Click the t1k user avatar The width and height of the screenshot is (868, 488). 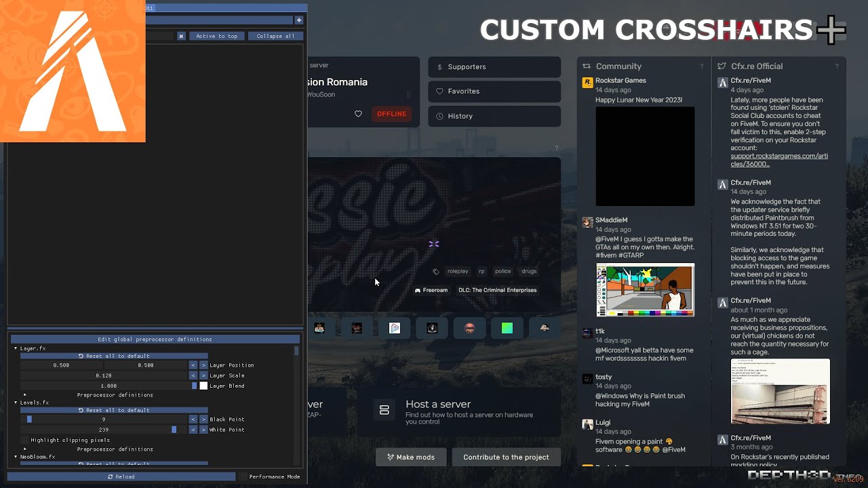pyautogui.click(x=587, y=333)
